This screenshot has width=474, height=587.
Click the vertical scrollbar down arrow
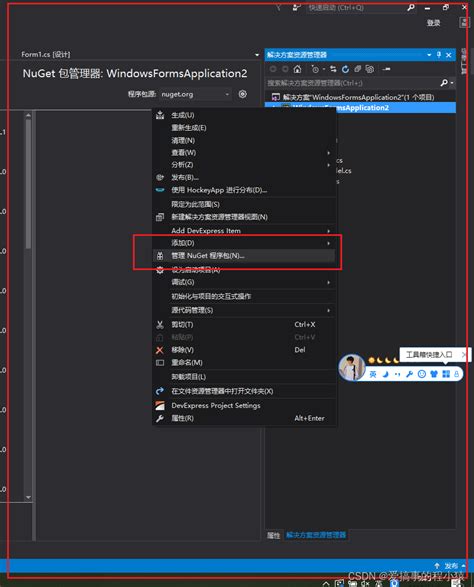click(28, 498)
